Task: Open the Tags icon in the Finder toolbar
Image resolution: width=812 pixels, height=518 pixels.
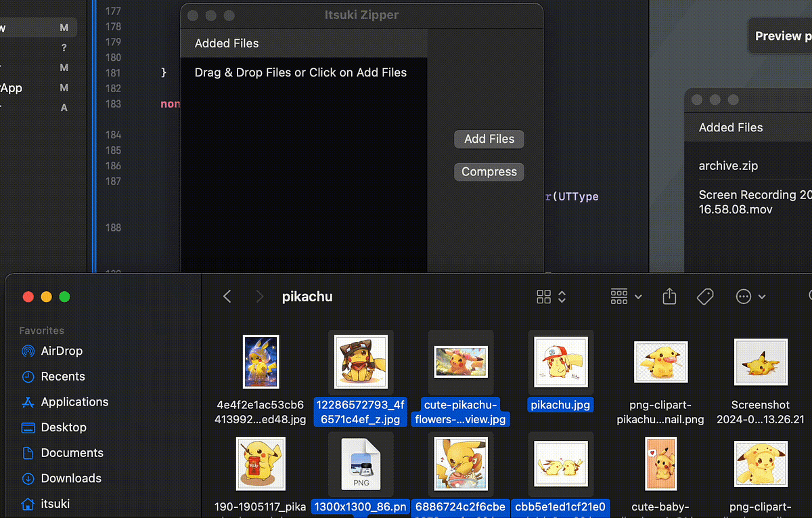Action: point(705,297)
